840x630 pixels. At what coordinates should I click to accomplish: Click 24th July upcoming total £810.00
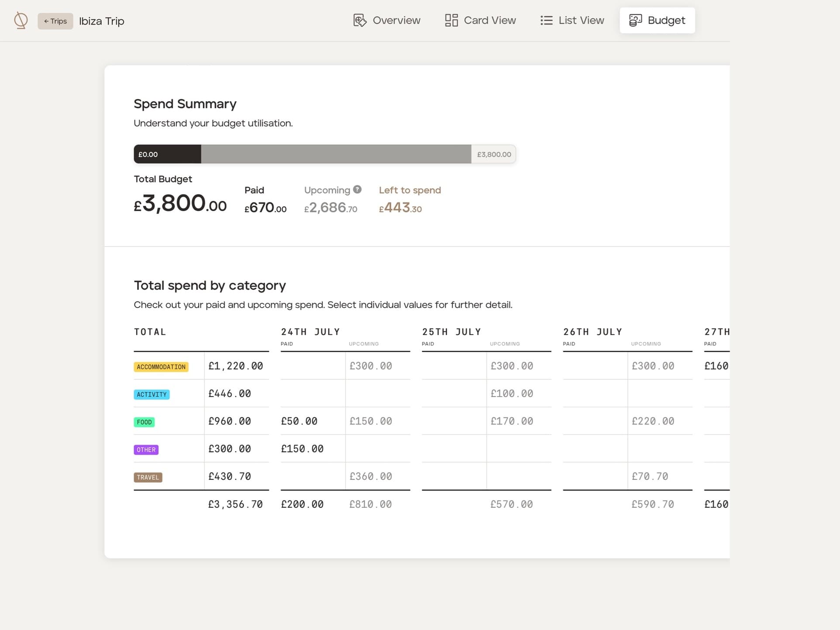[371, 504]
